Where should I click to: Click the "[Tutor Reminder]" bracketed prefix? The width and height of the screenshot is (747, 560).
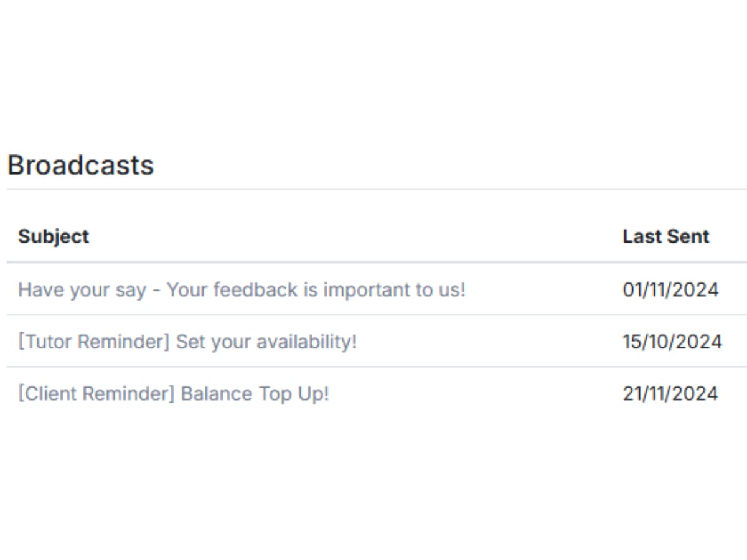tap(93, 342)
